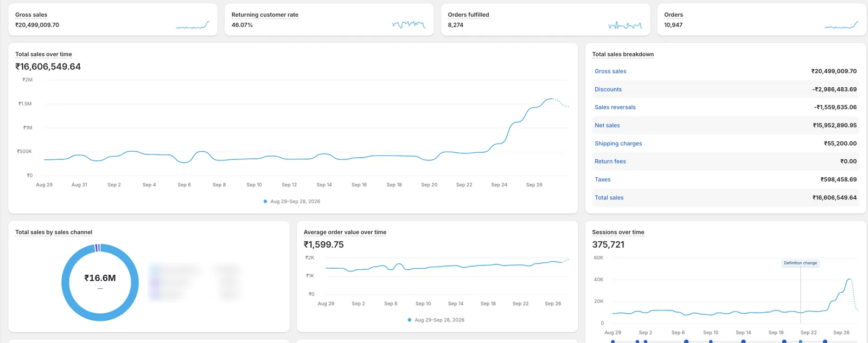868x343 pixels.
Task: Click the ₹0.00 return fees value
Action: [848, 161]
